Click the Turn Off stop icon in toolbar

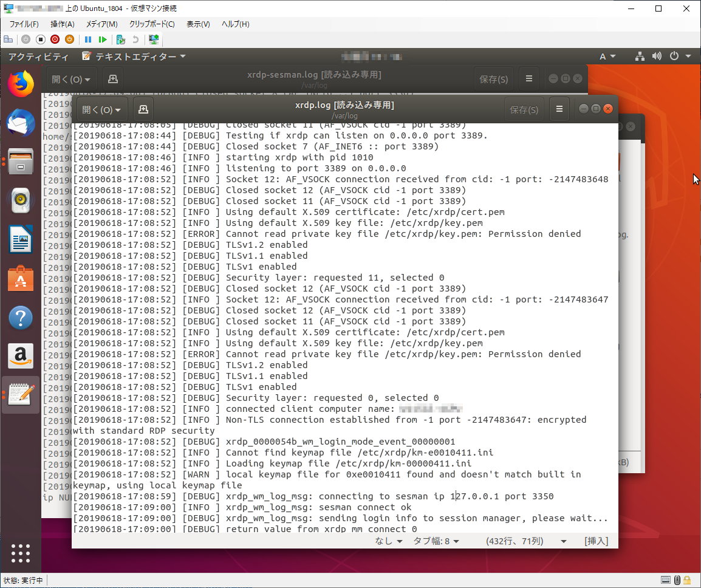[x=41, y=40]
